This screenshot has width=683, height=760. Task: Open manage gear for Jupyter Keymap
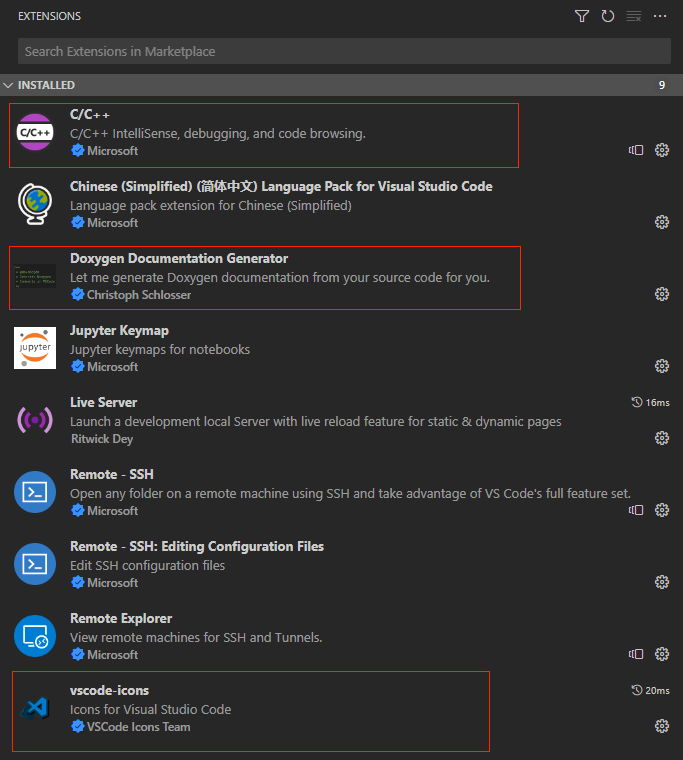coord(662,366)
